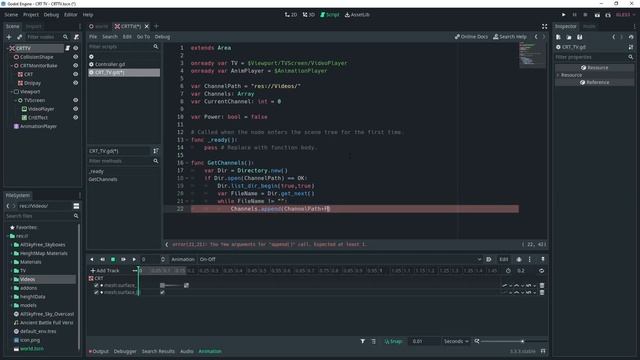Open animation tools icon beside animation dropdown
The width and height of the screenshot is (640, 360).
click(x=489, y=259)
